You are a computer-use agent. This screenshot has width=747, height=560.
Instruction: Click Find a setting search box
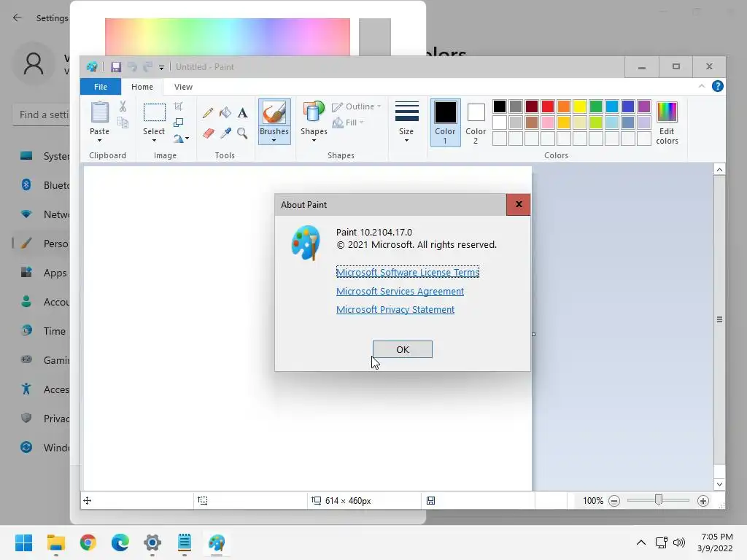[42, 114]
